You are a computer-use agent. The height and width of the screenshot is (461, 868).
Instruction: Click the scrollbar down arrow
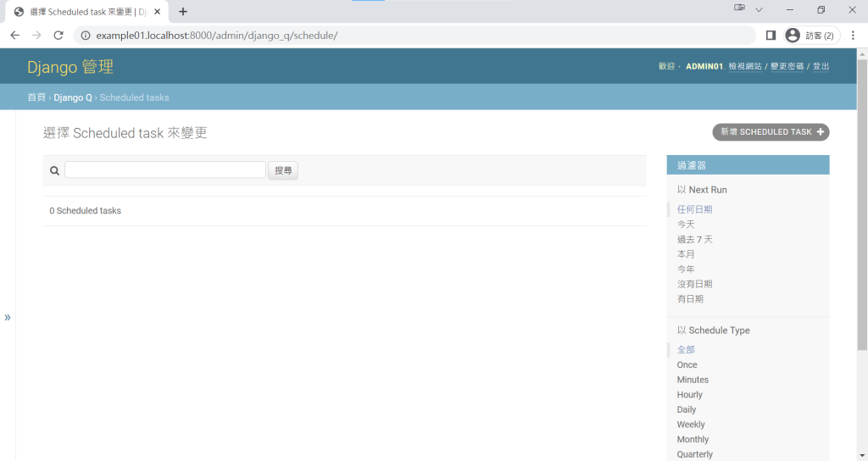pyautogui.click(x=862, y=455)
